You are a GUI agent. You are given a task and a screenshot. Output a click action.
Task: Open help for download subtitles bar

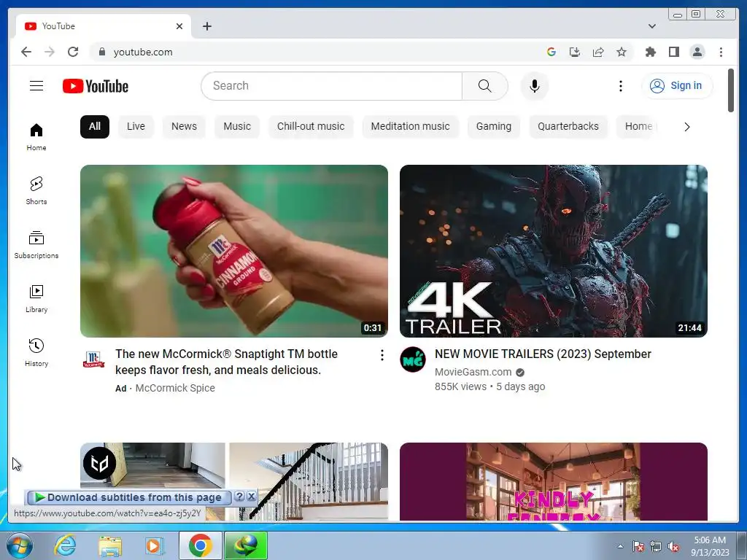(239, 497)
